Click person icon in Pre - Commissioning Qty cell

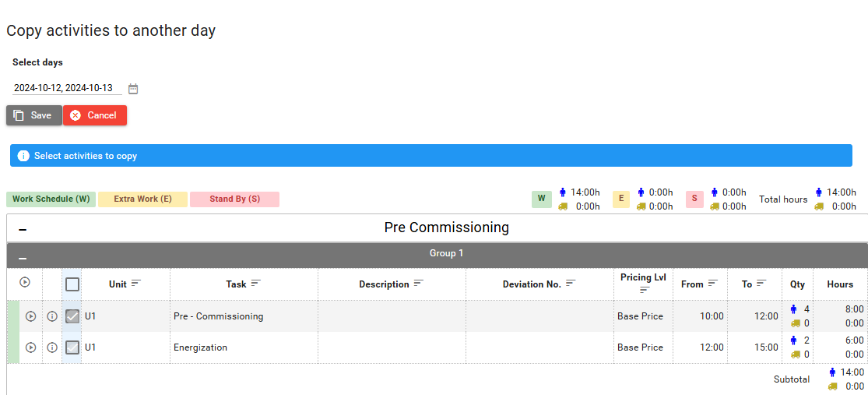pos(794,309)
